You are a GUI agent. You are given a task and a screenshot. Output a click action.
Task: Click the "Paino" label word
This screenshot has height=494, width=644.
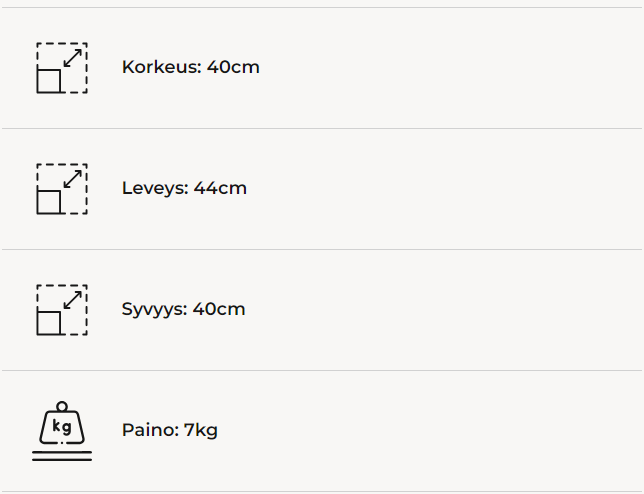pos(149,431)
